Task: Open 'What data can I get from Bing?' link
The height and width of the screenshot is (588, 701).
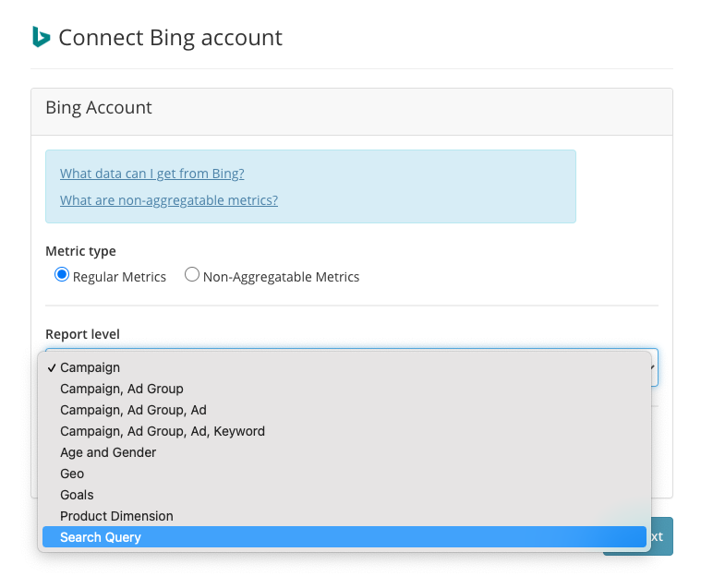Action: coord(151,174)
